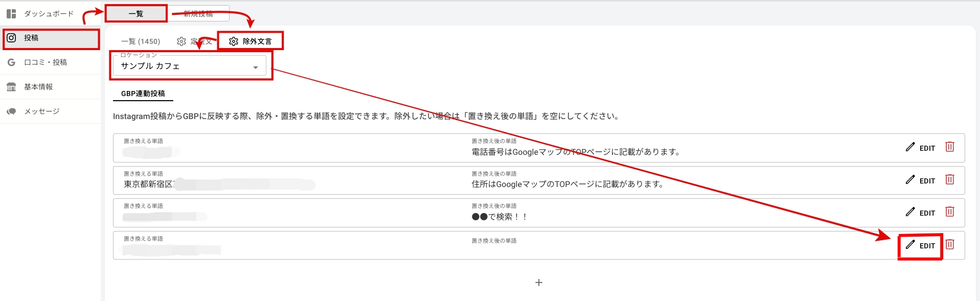Click the 東京都新宿区 replacement word field
980x301 pixels.
pos(220,184)
